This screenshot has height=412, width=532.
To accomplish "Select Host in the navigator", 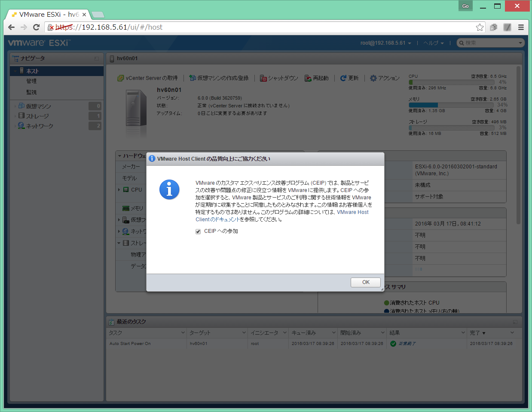I will point(57,71).
